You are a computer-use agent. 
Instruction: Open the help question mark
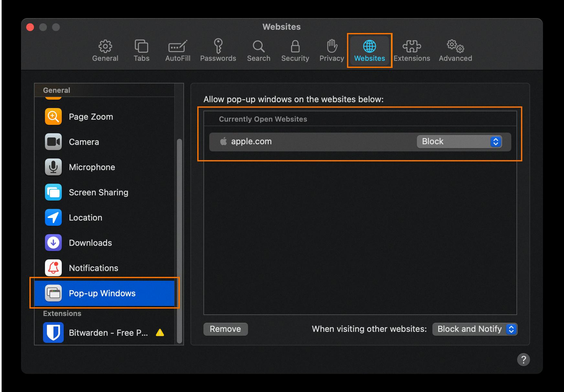524,360
